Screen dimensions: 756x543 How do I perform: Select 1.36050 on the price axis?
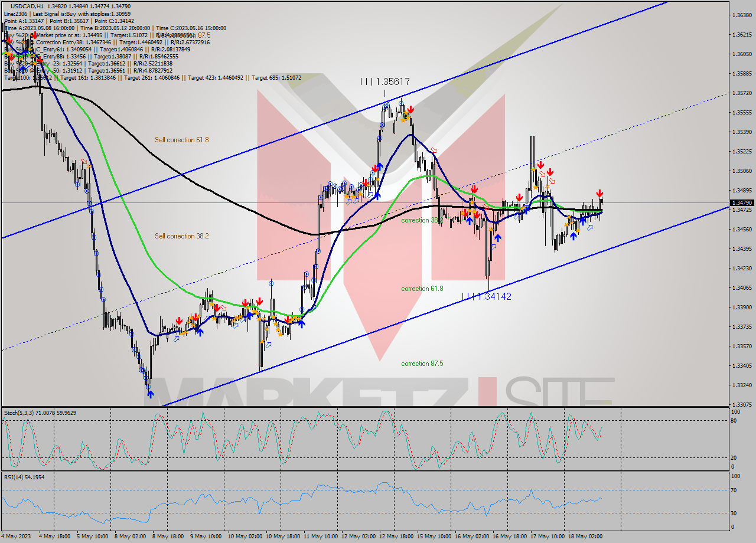pyautogui.click(x=742, y=54)
